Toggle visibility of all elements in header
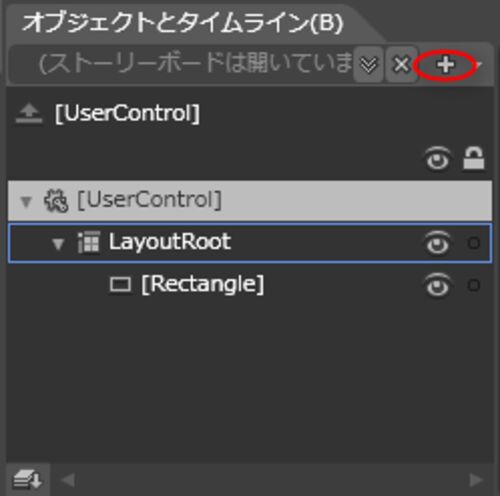500x496 pixels. pyautogui.click(x=438, y=158)
